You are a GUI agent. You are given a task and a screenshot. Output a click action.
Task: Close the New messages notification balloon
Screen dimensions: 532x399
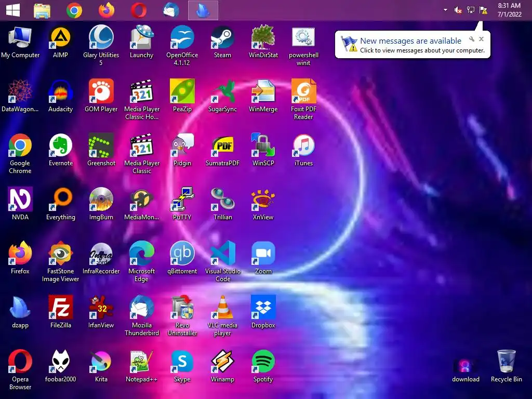[x=481, y=39]
